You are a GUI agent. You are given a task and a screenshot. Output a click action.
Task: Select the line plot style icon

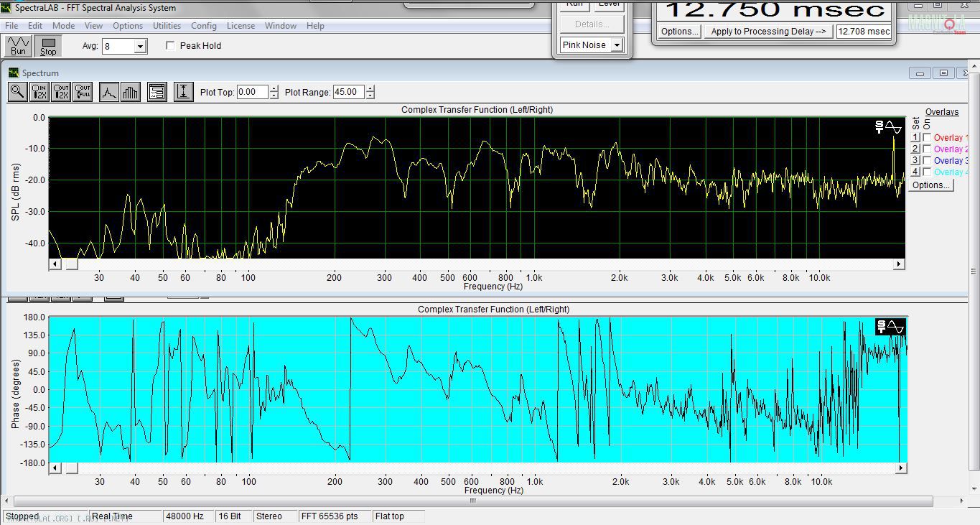click(x=108, y=92)
